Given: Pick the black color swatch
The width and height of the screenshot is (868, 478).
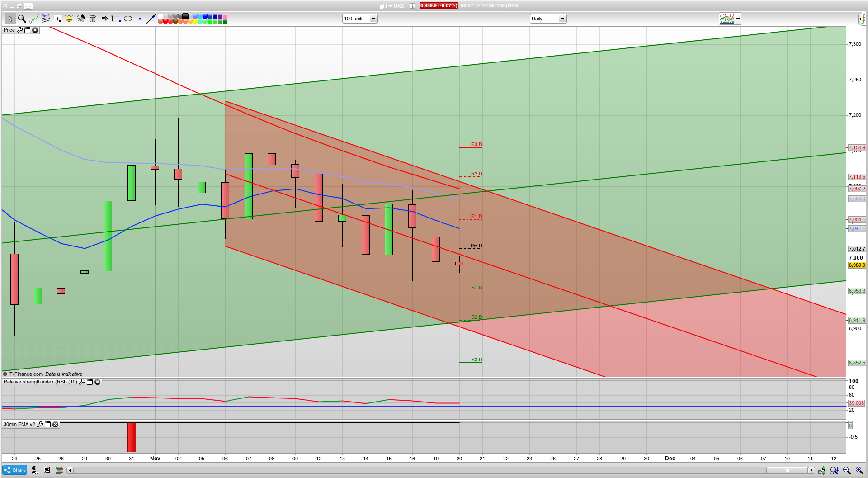Looking at the screenshot, I should [x=185, y=16].
